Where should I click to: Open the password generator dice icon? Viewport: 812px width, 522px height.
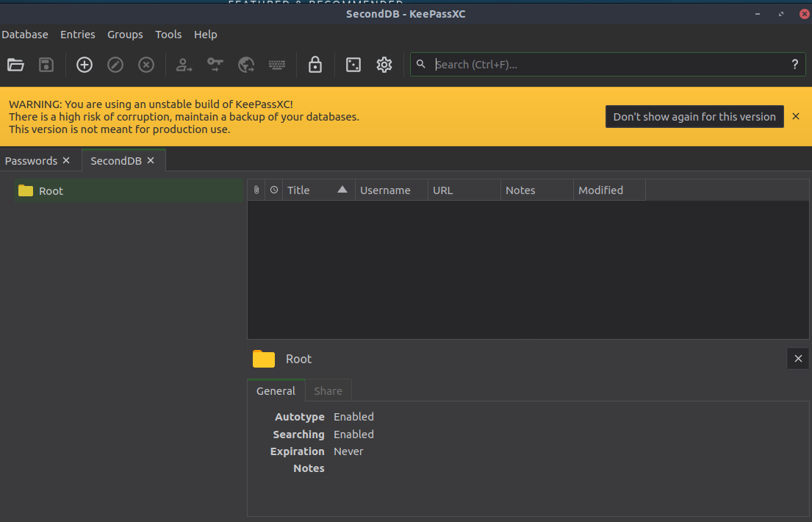[x=353, y=65]
